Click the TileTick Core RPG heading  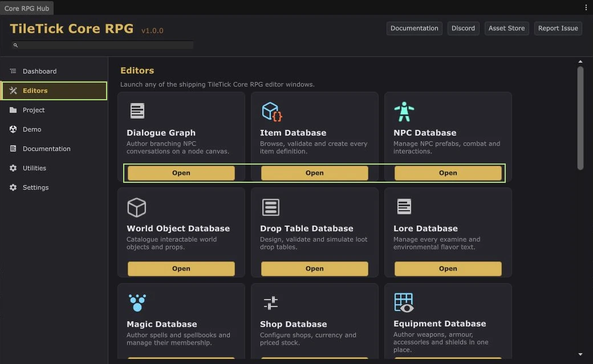pos(72,28)
